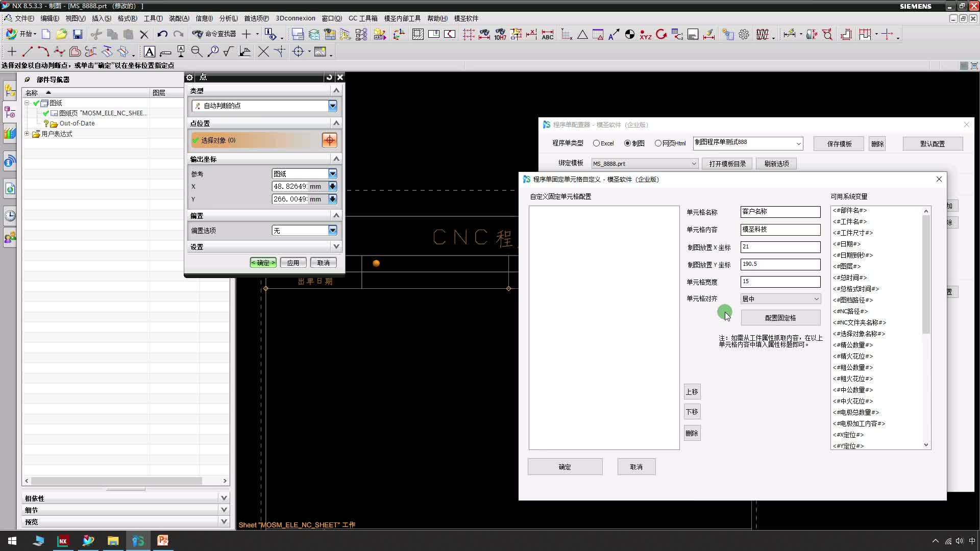Expand the 相依性 panel
This screenshot has height=551, width=980.
224,498
